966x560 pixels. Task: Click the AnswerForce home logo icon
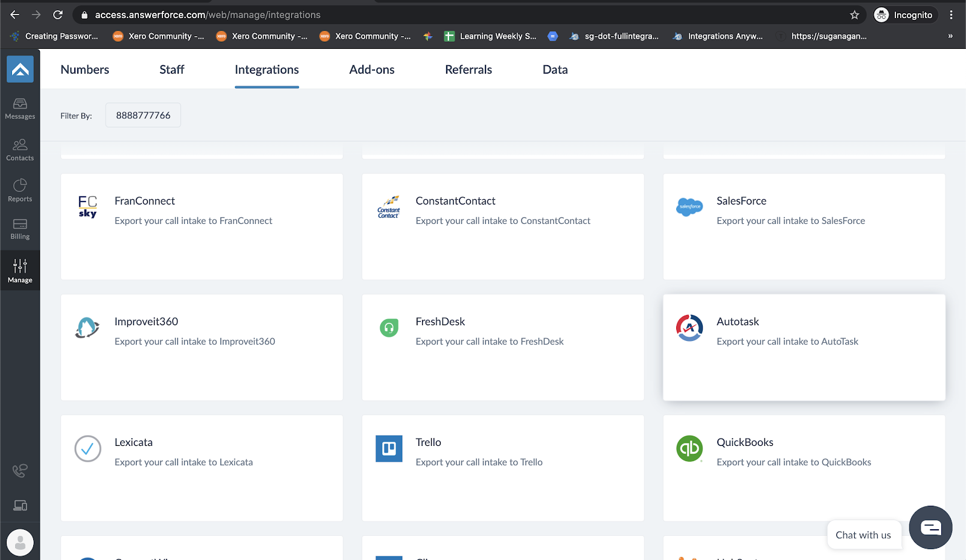click(x=20, y=69)
